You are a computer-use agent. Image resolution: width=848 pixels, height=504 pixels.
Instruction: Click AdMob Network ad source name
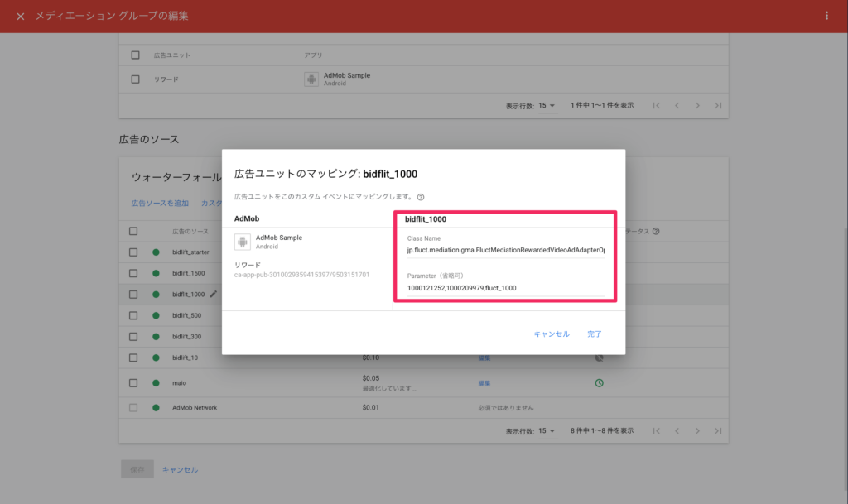point(195,408)
